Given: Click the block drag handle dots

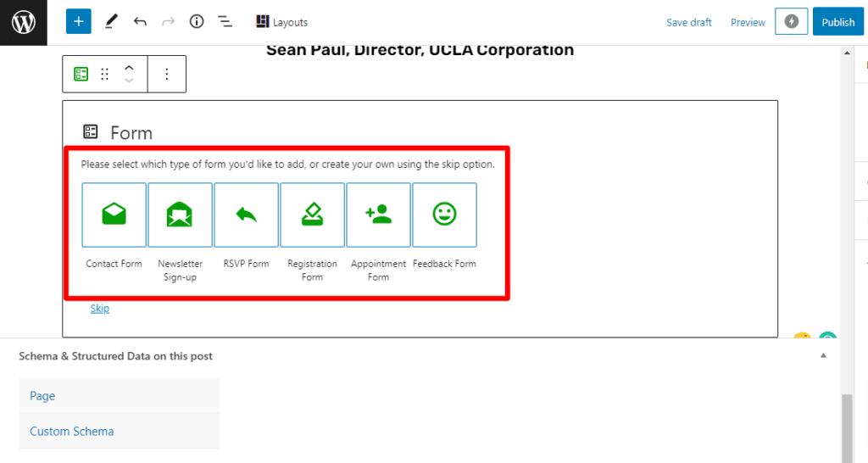Looking at the screenshot, I should click(104, 74).
